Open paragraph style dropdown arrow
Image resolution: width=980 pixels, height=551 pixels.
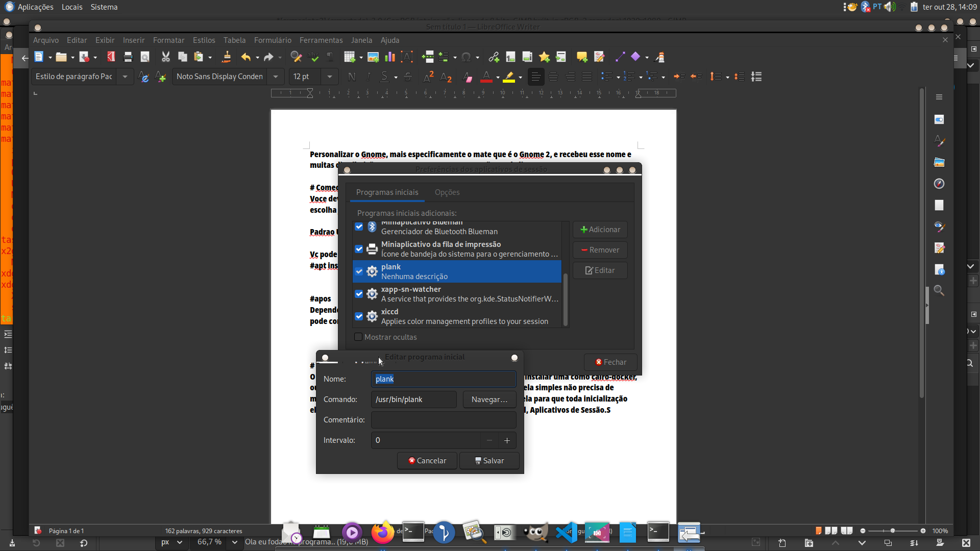click(125, 77)
